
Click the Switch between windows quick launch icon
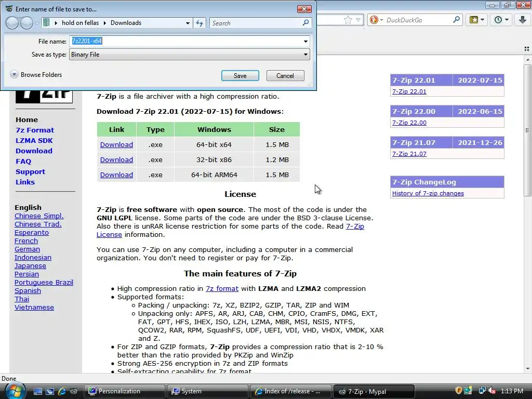(x=50, y=391)
